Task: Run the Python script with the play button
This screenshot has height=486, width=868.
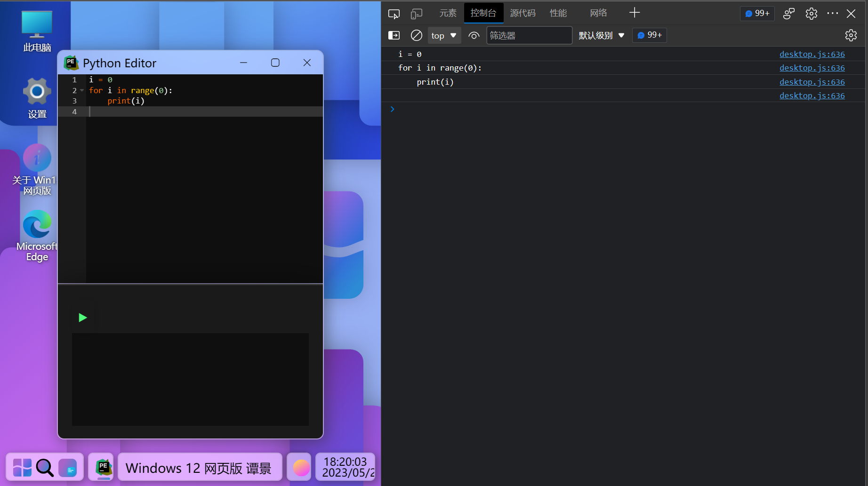Action: coord(82,318)
